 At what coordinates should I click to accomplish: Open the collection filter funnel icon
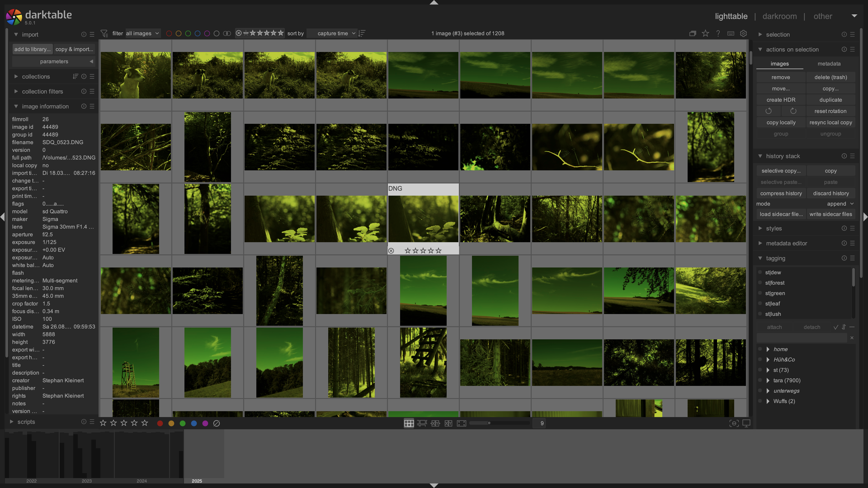pos(104,33)
